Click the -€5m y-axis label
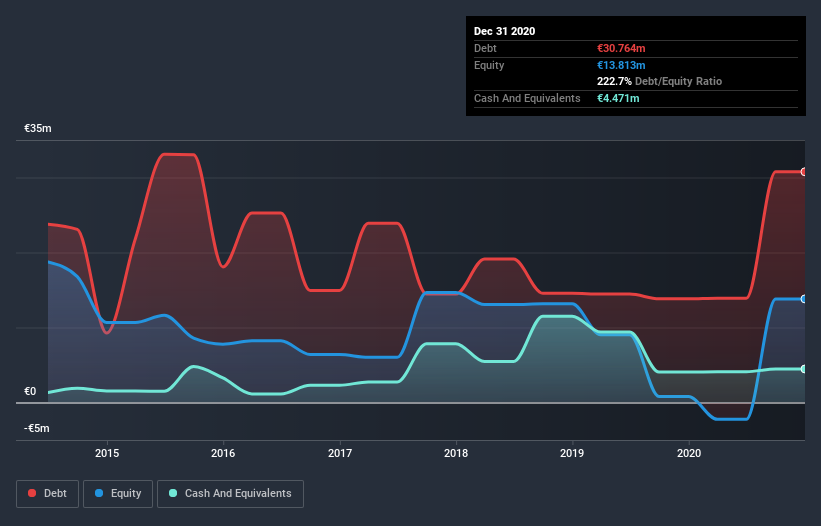821x526 pixels. [37, 428]
